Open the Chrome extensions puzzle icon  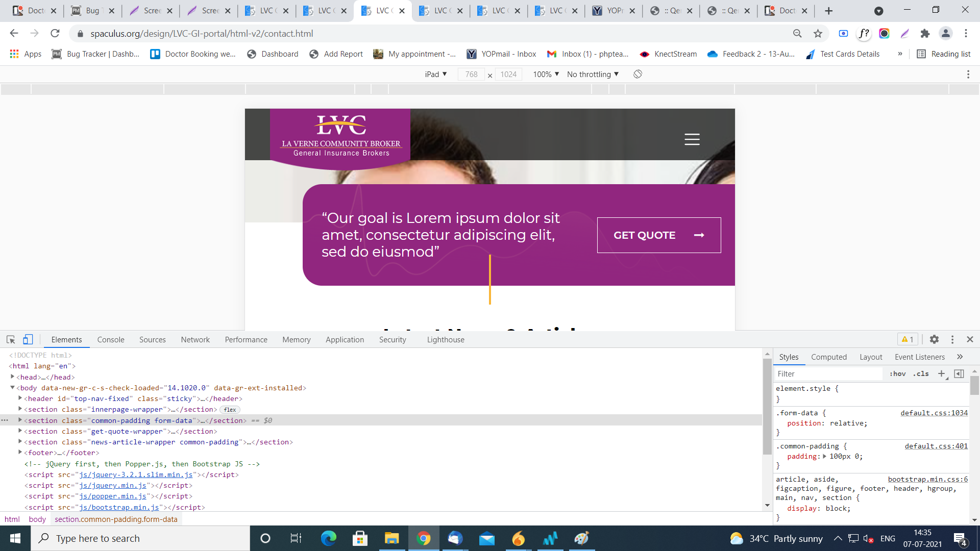click(x=925, y=34)
